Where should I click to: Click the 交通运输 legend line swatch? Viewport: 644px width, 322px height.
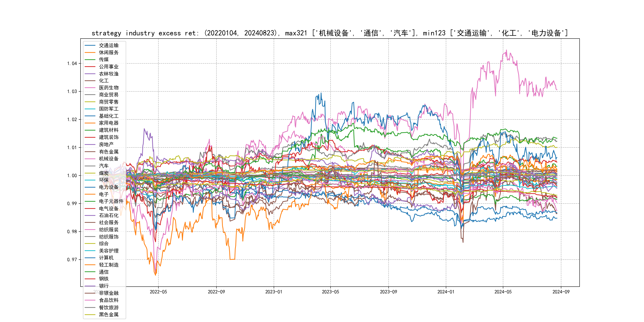90,46
